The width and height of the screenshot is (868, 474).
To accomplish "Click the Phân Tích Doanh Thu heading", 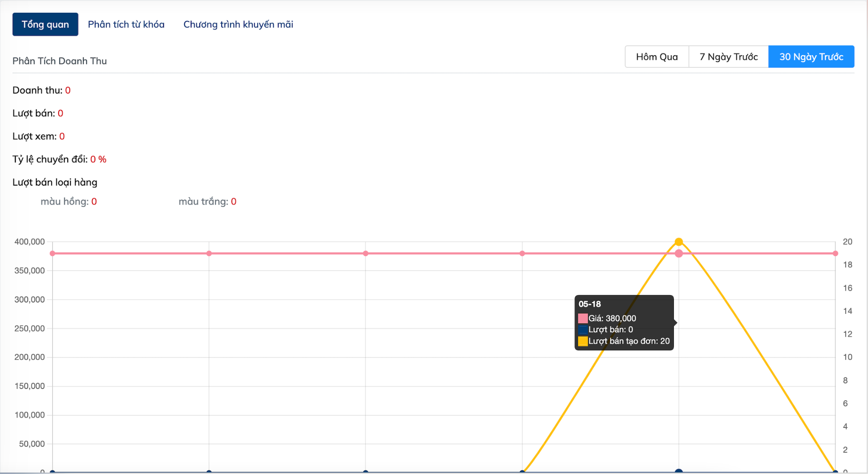I will 59,61.
